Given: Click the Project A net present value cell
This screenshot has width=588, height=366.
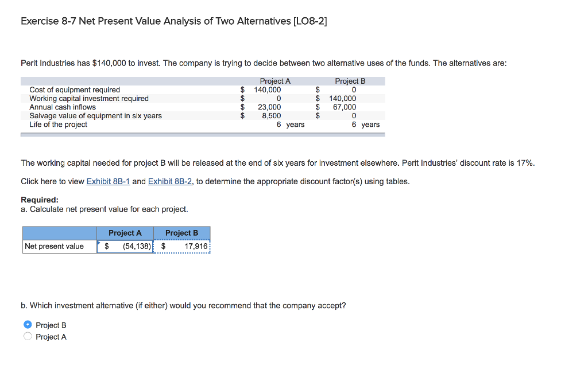Looking at the screenshot, I should click(126, 246).
